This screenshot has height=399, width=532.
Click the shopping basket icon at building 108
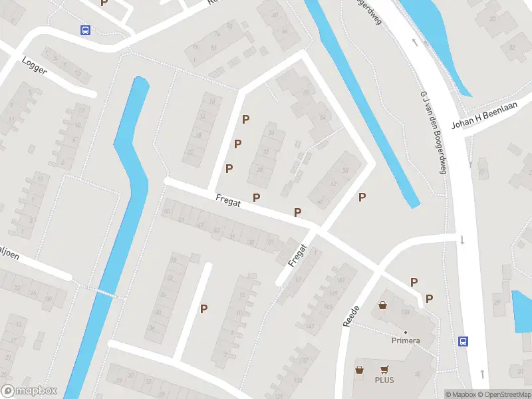coord(383,305)
